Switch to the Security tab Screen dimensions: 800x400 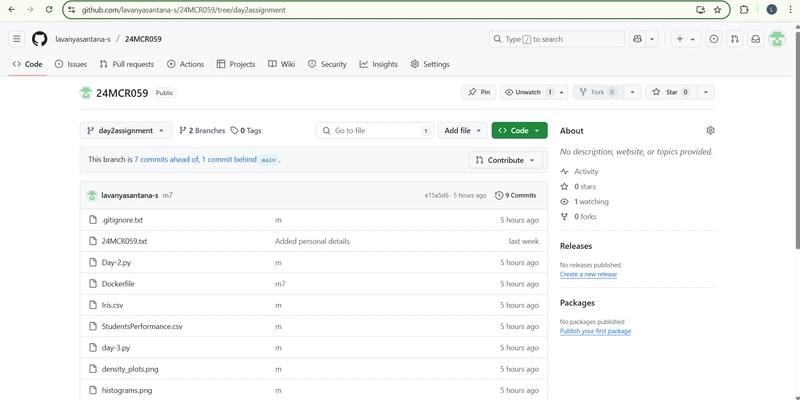click(x=328, y=64)
